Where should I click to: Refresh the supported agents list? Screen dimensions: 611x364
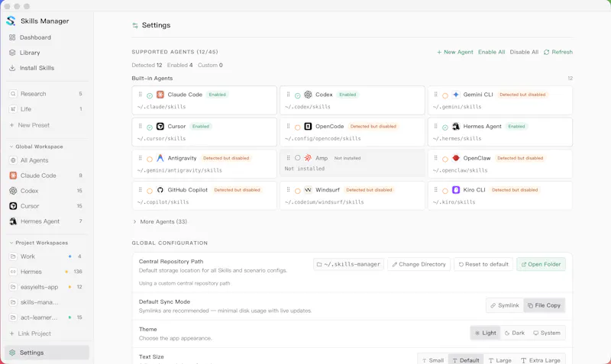point(558,52)
